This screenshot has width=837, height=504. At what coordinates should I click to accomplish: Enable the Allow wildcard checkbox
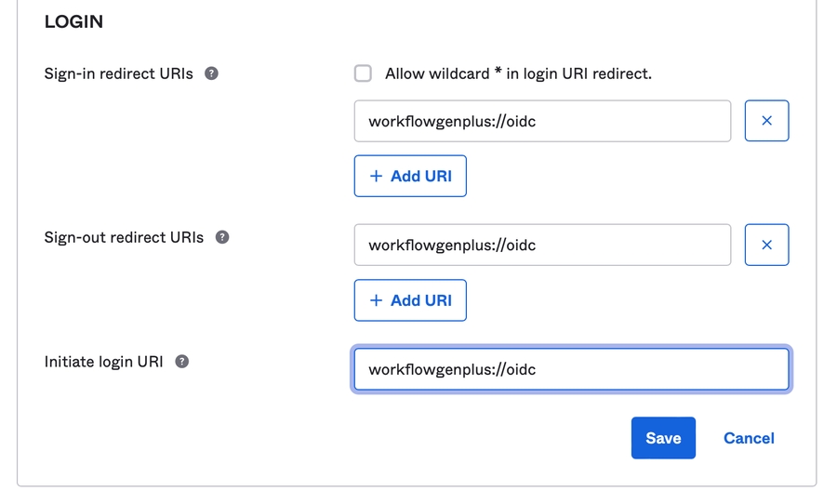(363, 73)
